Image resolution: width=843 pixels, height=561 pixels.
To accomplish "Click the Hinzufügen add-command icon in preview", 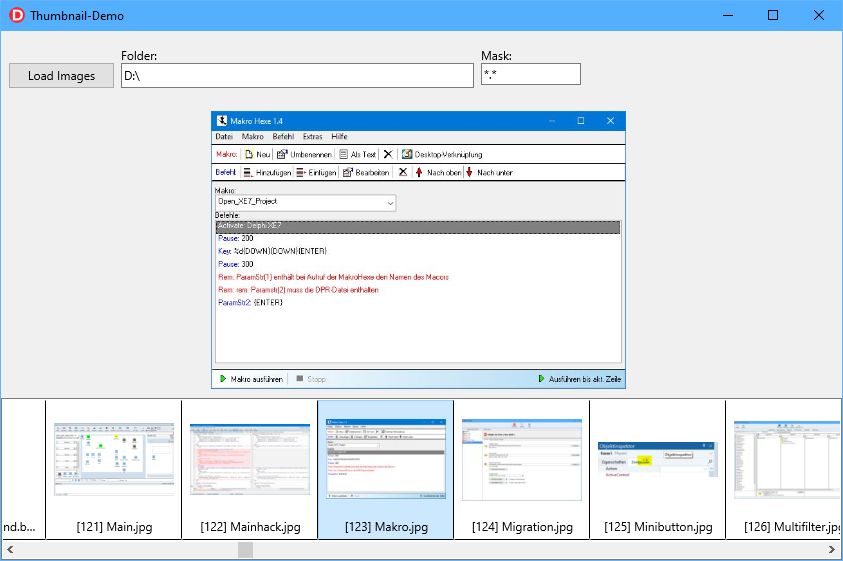I will point(248,173).
